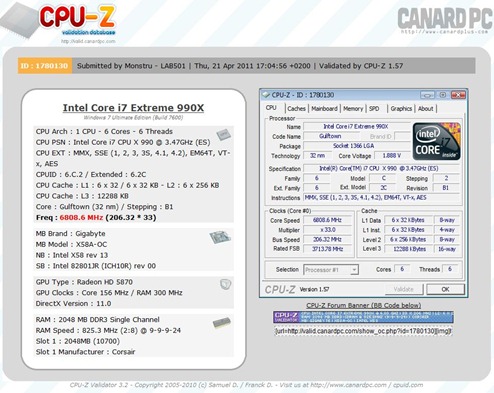
Task: Select the SPD tab
Action: [x=374, y=109]
